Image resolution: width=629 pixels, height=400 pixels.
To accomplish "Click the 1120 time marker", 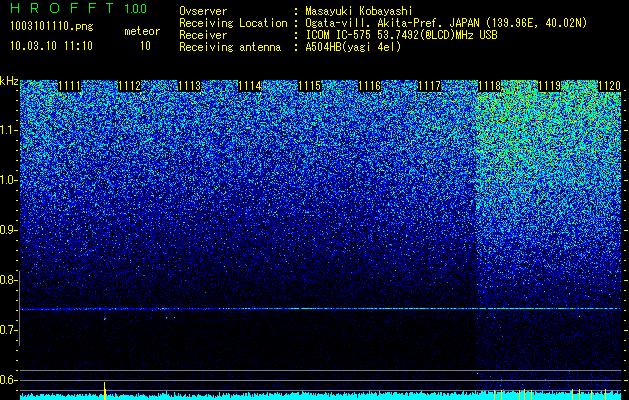I will click(609, 86).
